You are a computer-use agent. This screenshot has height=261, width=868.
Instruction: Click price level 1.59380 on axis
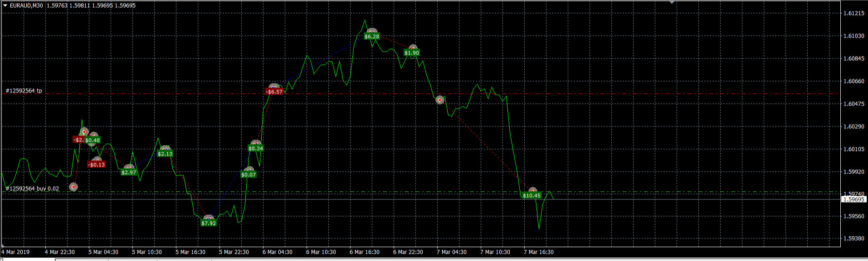[x=853, y=238]
